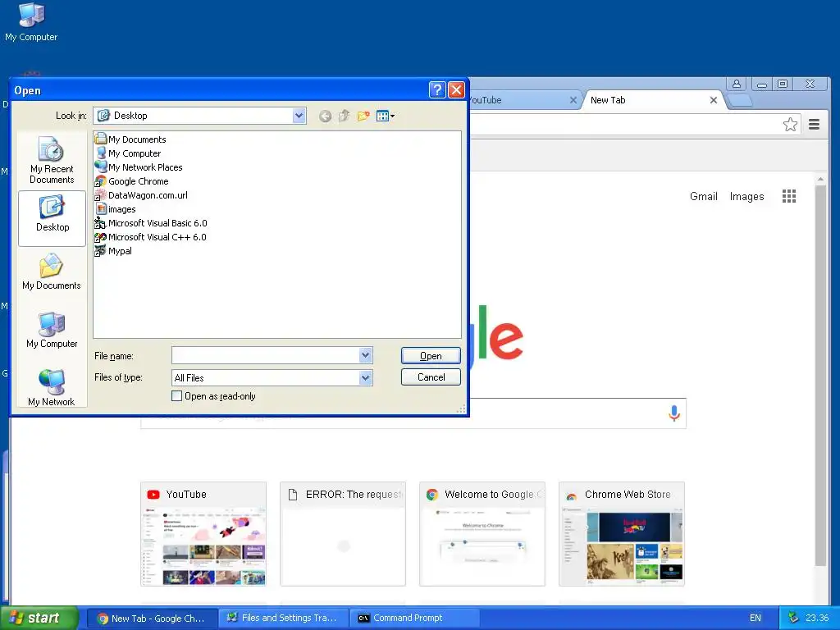Open Google apps grid icon
The width and height of the screenshot is (840, 630).
point(788,196)
